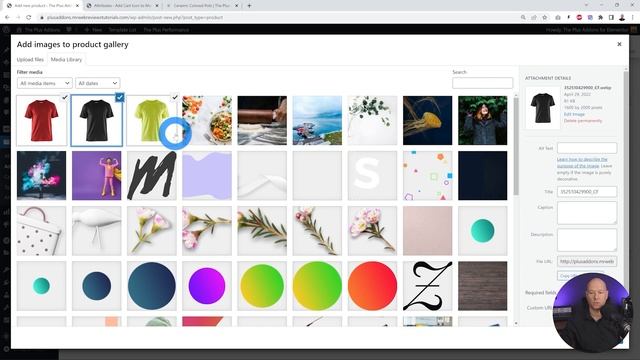Select the large navy gradient circle thumbnail

pos(152,286)
